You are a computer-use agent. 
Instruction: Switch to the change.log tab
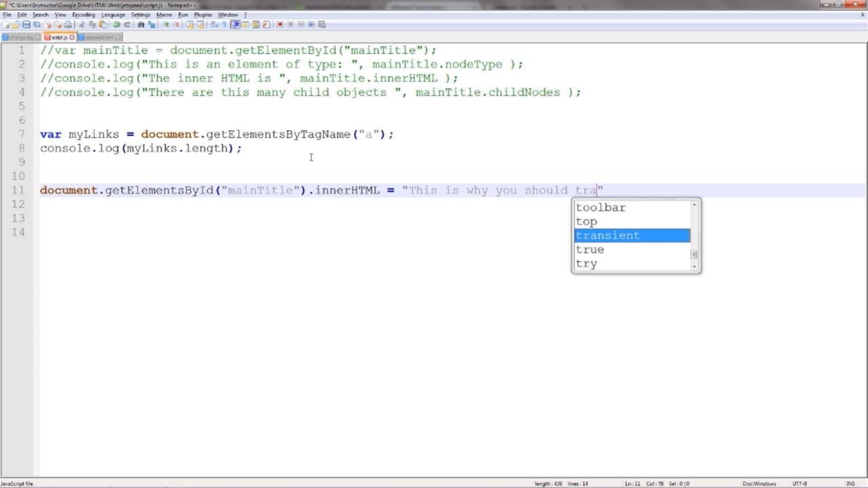click(21, 37)
